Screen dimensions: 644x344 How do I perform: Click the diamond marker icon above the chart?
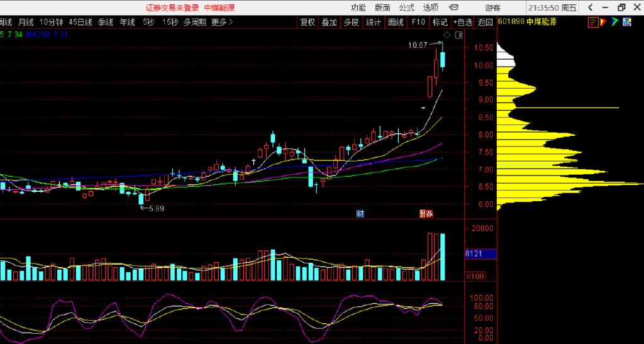446,34
